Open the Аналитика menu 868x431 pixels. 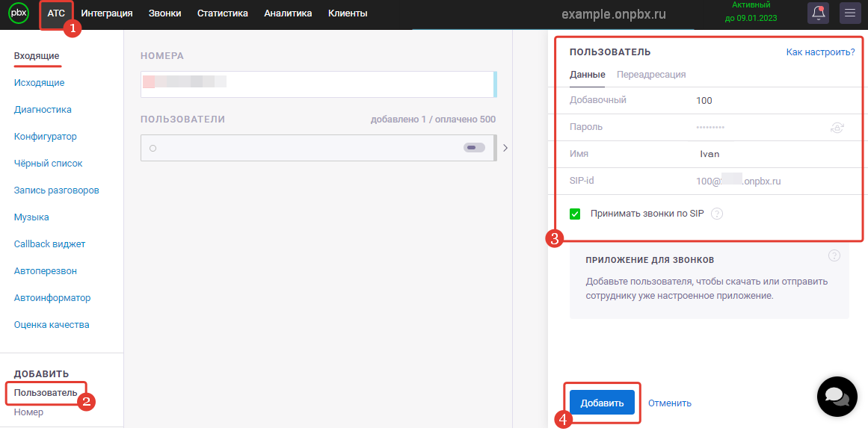pos(288,13)
